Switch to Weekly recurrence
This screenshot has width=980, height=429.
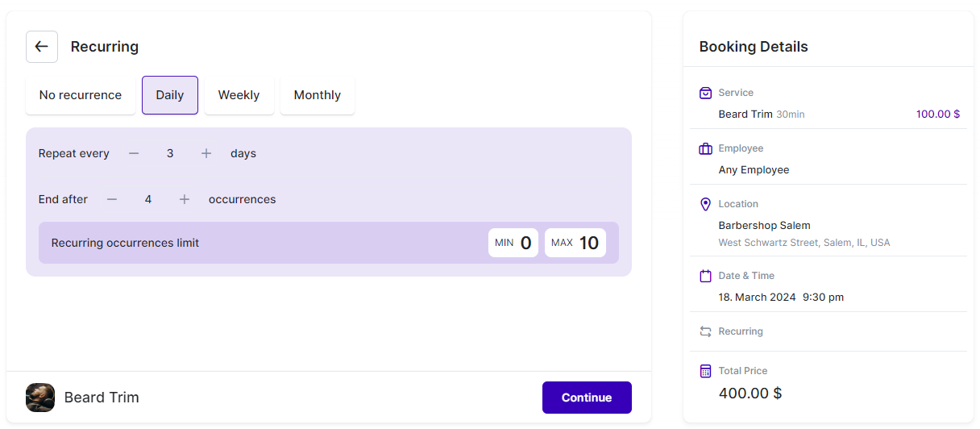(x=239, y=95)
